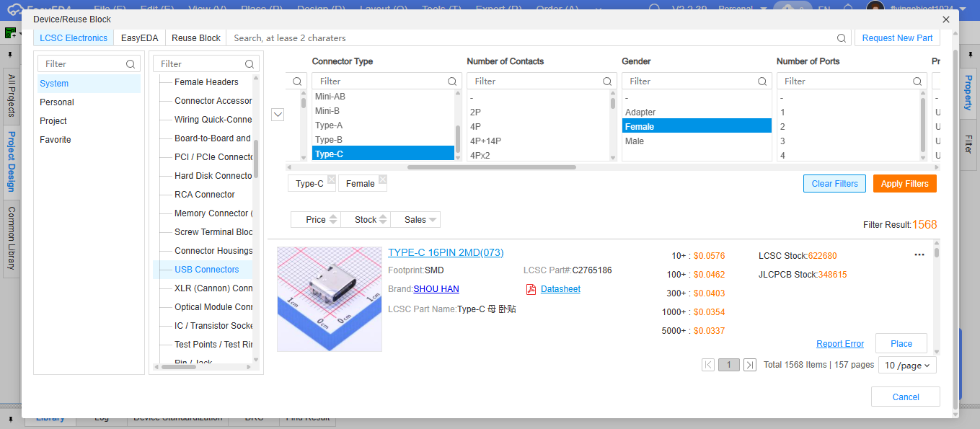Sort results by Price

(x=316, y=220)
